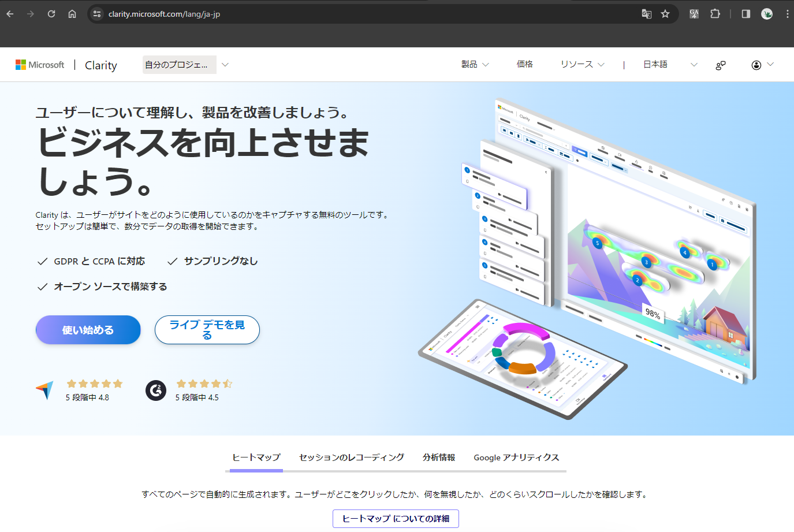Open the account user icon menu
Screen dimensions: 794x532
click(x=756, y=65)
